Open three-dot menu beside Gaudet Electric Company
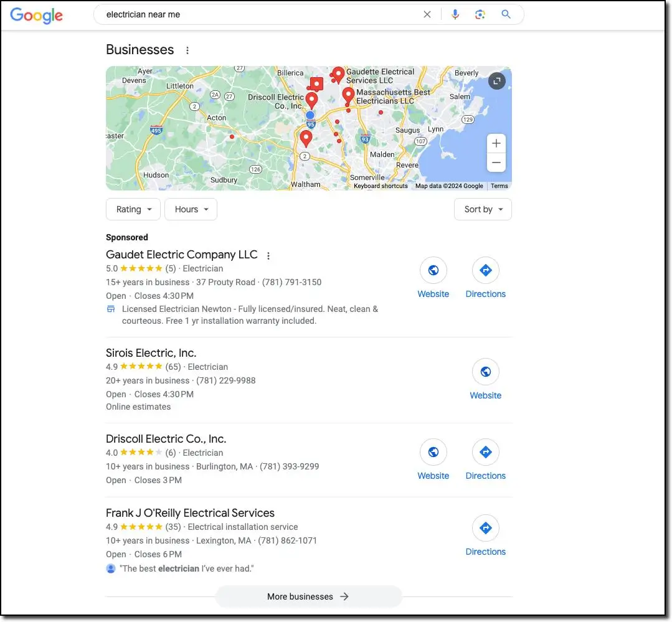Screen dimensions: 672x622 [x=268, y=256]
